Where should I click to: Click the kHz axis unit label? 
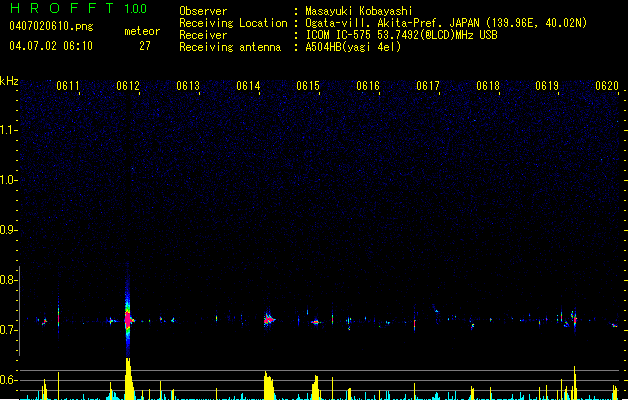click(9, 81)
